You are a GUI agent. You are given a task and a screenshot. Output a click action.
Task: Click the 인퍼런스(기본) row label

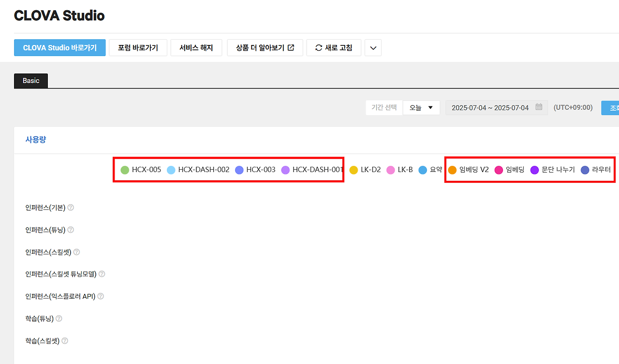[x=45, y=207]
